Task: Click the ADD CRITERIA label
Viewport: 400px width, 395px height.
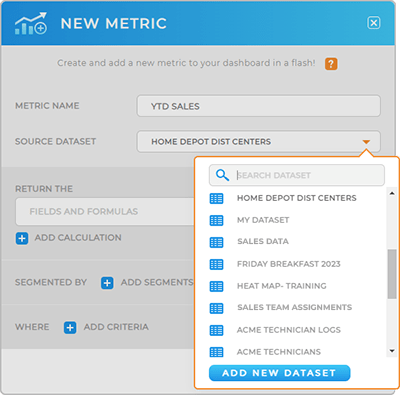Action: [116, 327]
